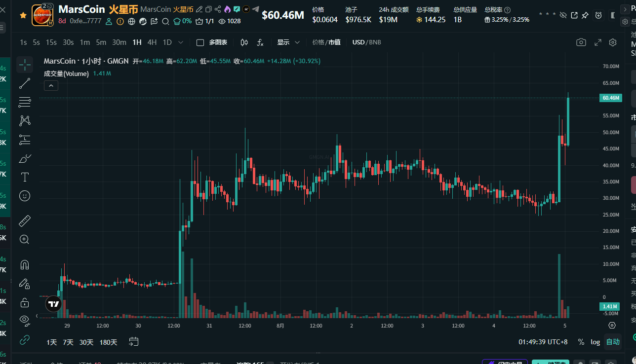Click the edit pencil icon beside MarsCoin name

[x=199, y=9]
